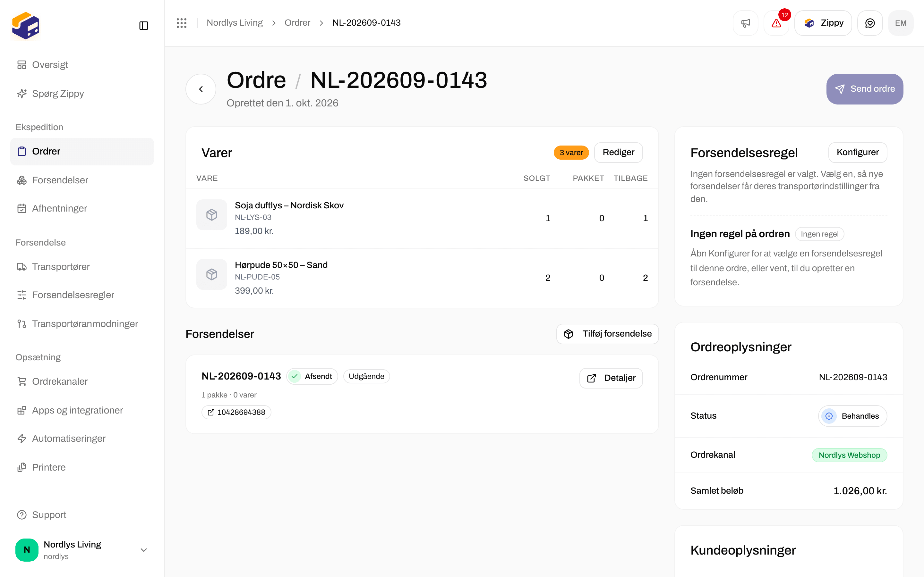Open the apps grid launcher icon
The image size is (924, 577).
coord(181,23)
